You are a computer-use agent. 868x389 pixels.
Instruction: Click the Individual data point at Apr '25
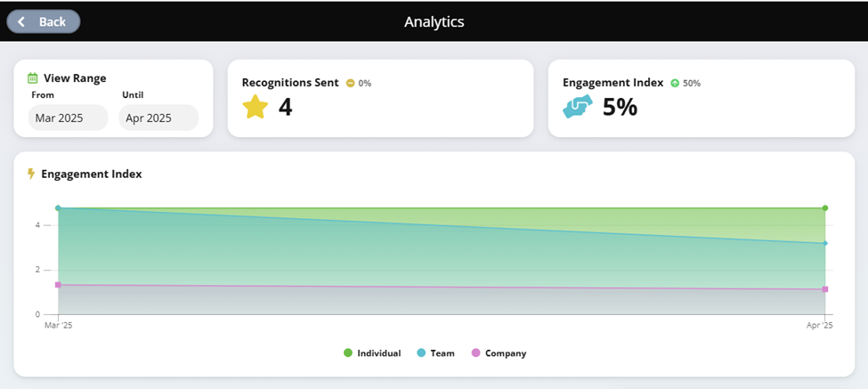click(x=824, y=208)
